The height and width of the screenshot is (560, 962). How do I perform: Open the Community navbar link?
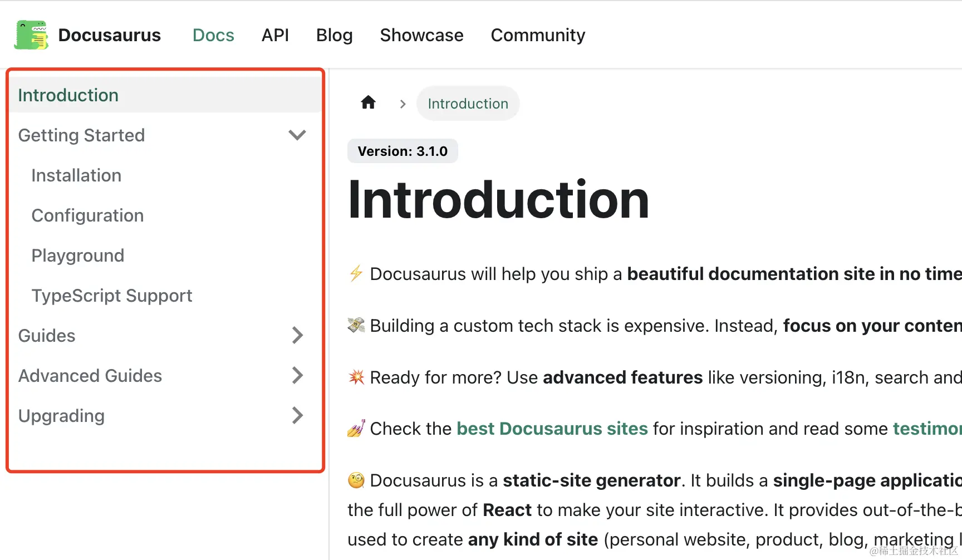pos(538,35)
